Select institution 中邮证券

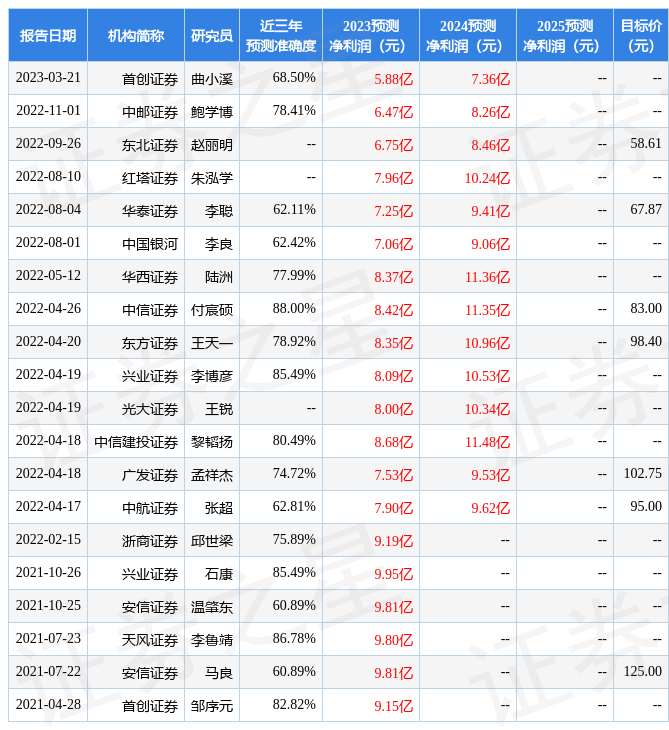(x=150, y=112)
